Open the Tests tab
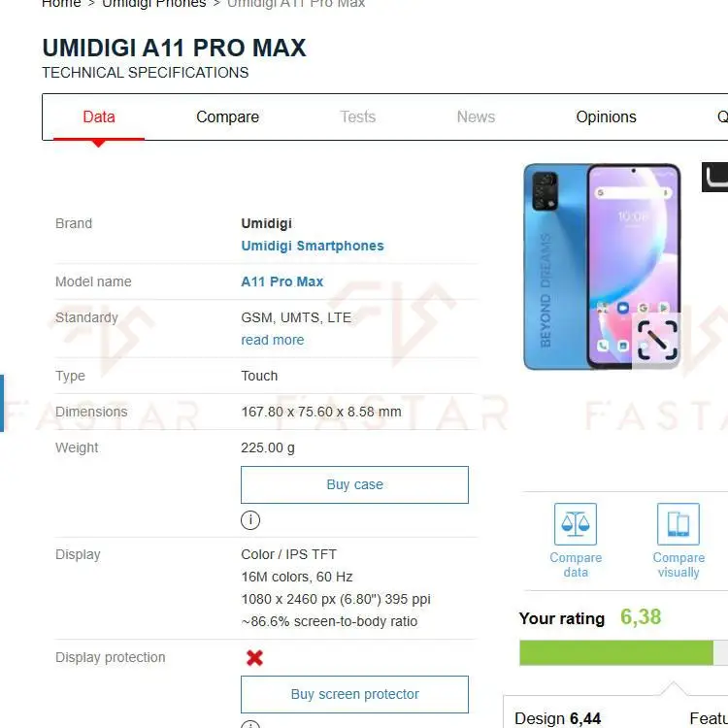 pos(357,117)
